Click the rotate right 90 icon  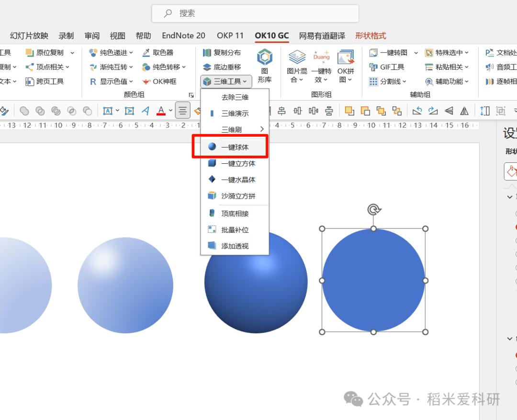coord(433,111)
